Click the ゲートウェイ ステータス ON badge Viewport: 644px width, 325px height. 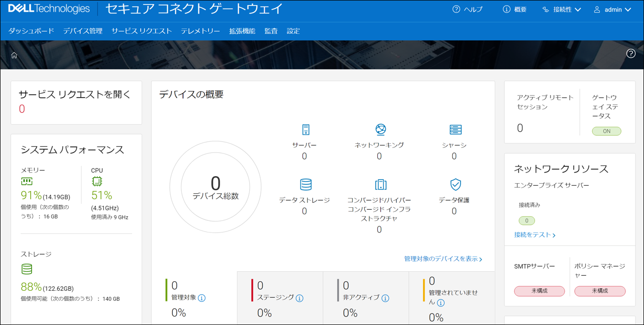(x=606, y=131)
